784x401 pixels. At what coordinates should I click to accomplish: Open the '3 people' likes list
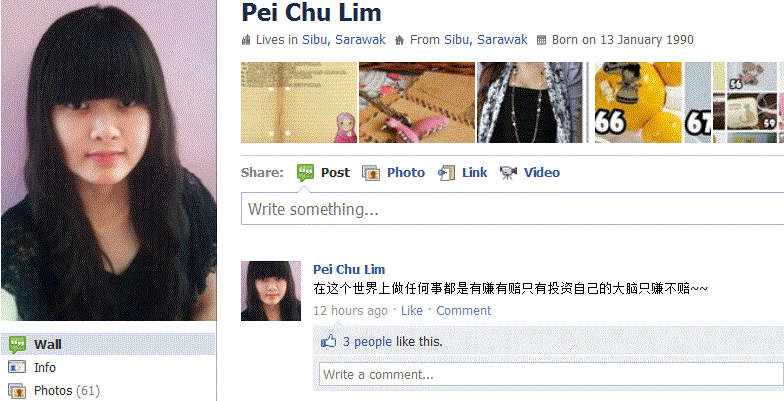367,342
